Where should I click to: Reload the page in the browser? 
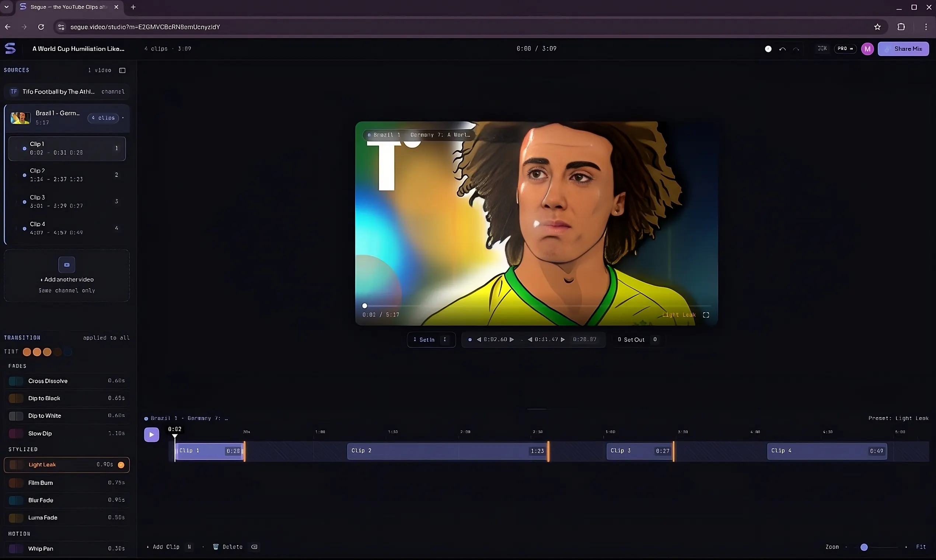(x=41, y=27)
